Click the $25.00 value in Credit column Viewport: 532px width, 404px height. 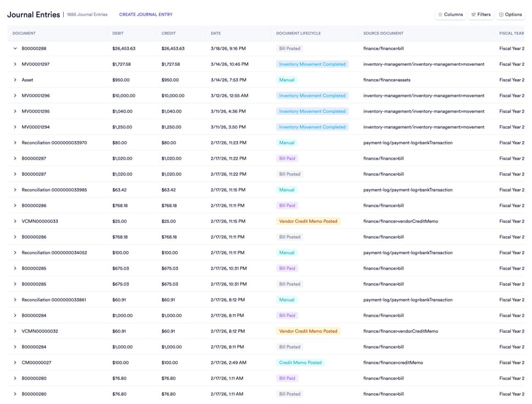click(169, 221)
